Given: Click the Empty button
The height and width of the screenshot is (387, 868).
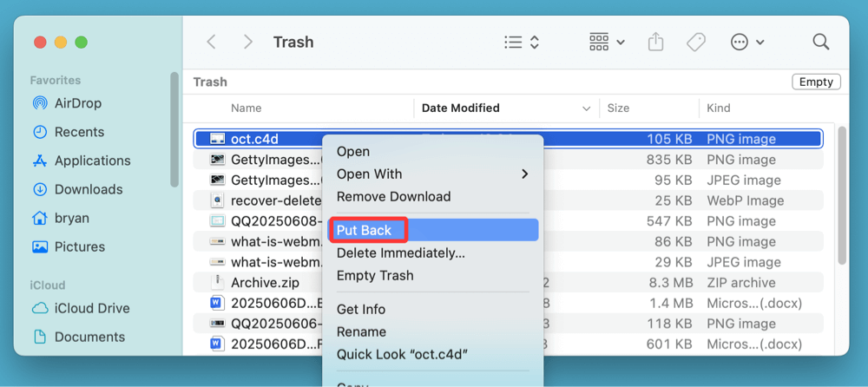Looking at the screenshot, I should tap(816, 82).
